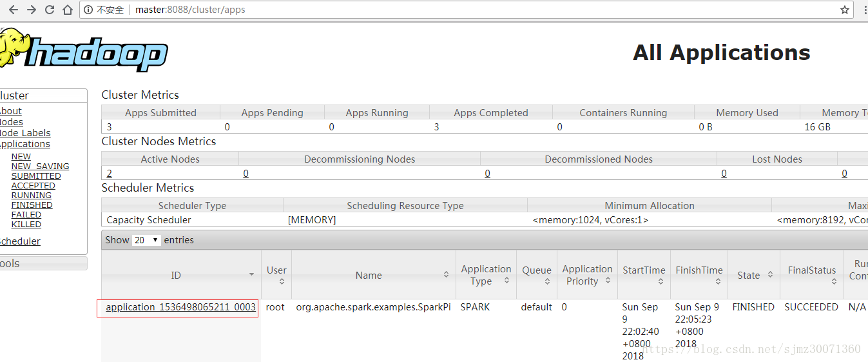Filter applications by RUNNING state
This screenshot has height=362, width=868.
31,196
